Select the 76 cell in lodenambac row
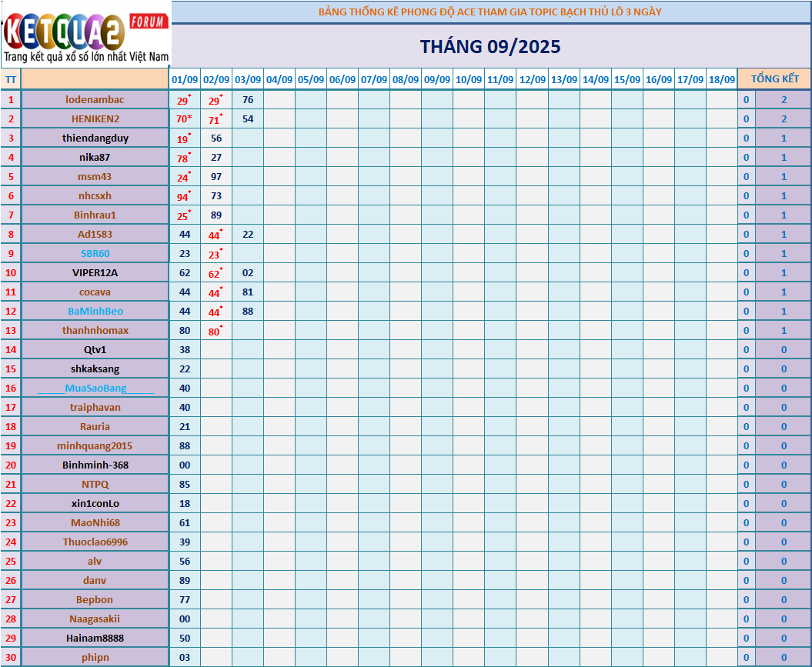812x667 pixels. [248, 99]
